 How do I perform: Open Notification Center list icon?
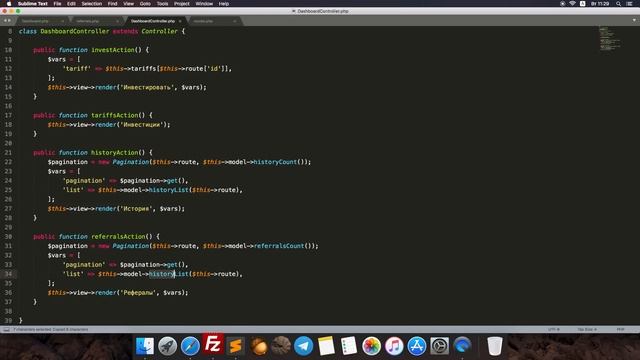point(629,4)
